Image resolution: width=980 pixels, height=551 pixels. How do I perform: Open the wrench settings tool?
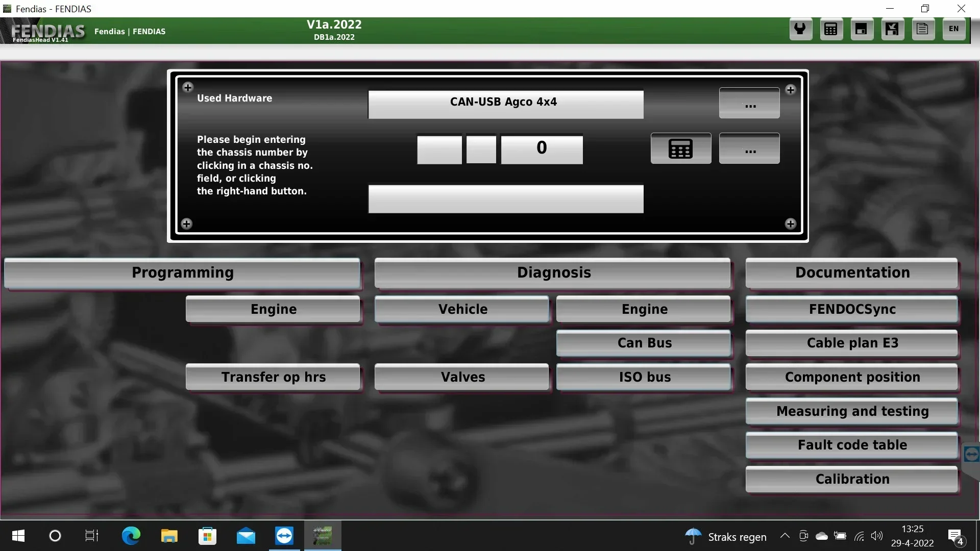pos(800,29)
